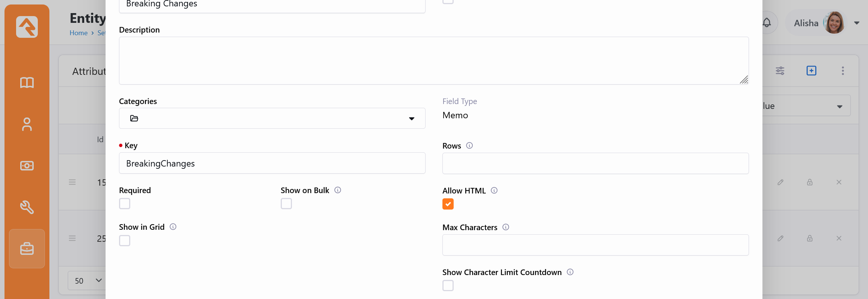Viewport: 868px width, 299px height.
Task: Open the briefcase settings icon in sidebar
Action: click(x=27, y=248)
